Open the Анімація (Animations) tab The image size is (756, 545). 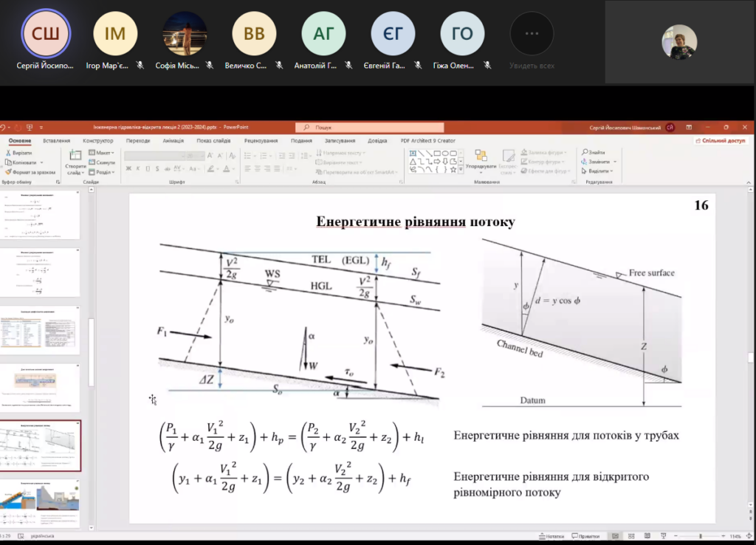click(x=173, y=141)
